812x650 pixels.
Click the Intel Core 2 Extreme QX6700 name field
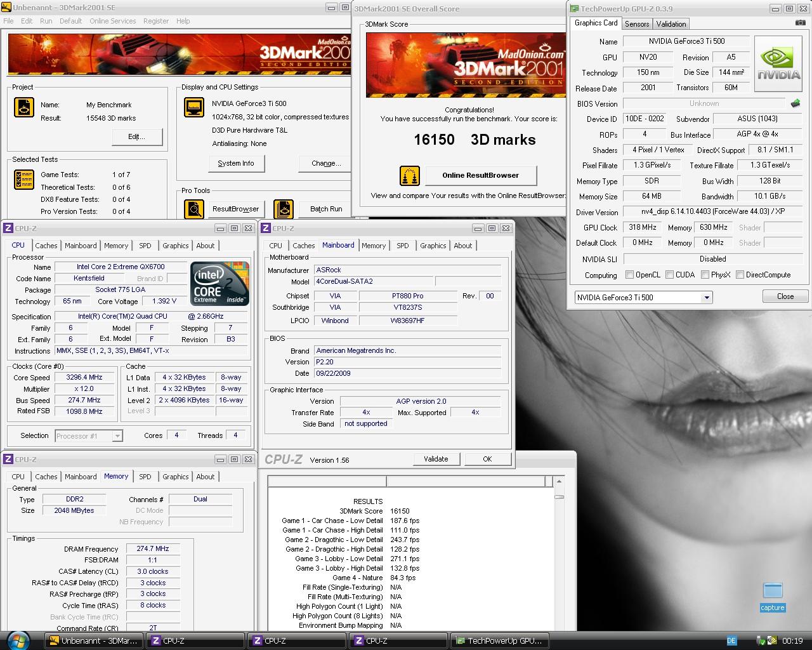[121, 267]
